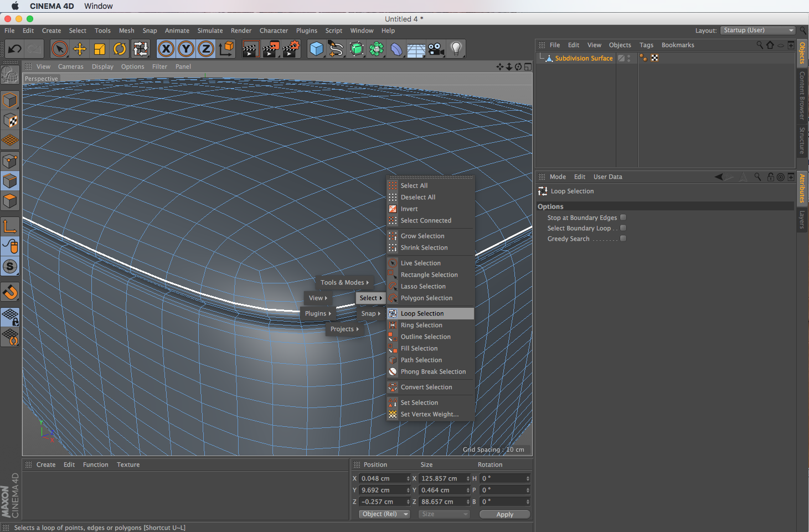Screen dimensions: 809x532
Task: Enable Stop at Boundary Edges checkbox
Action: [x=623, y=218]
